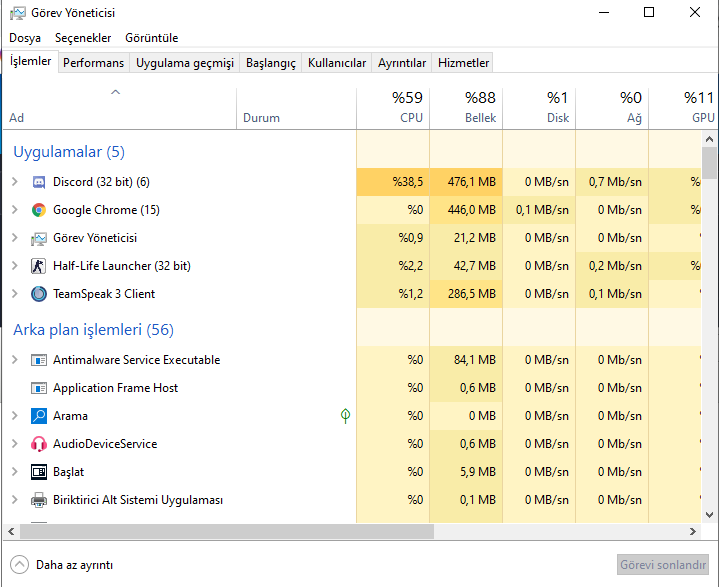Click Chrome's 446,0 MB memory value
Image resolution: width=719 pixels, height=587 pixels.
(472, 210)
